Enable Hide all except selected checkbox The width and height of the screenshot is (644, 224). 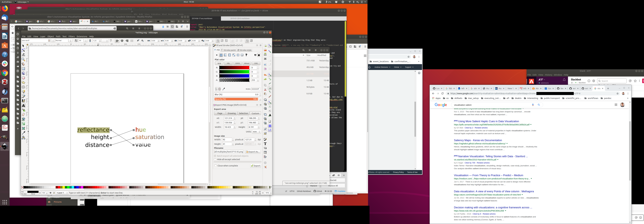click(215, 159)
